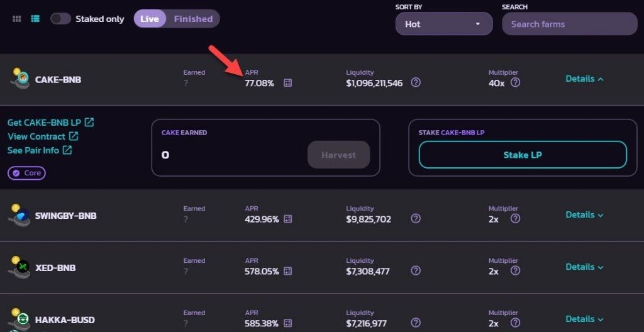Open APR calculator for CAKE-BNB
The width and height of the screenshot is (644, 332).
288,83
